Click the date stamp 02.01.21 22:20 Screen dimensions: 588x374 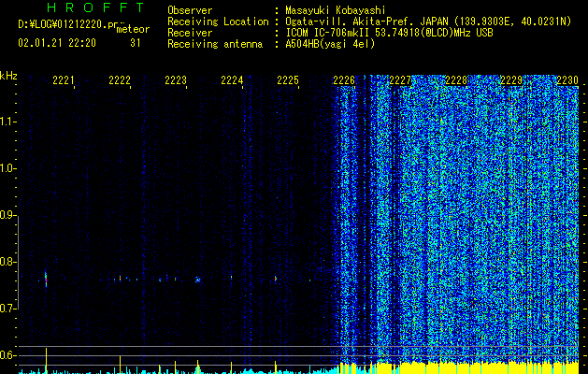tap(57, 43)
